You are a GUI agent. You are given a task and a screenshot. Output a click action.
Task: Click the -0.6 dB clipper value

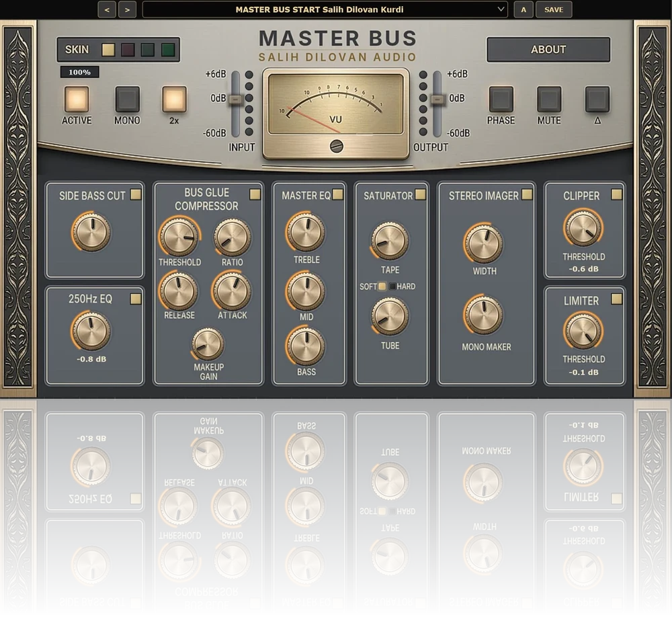coord(584,269)
